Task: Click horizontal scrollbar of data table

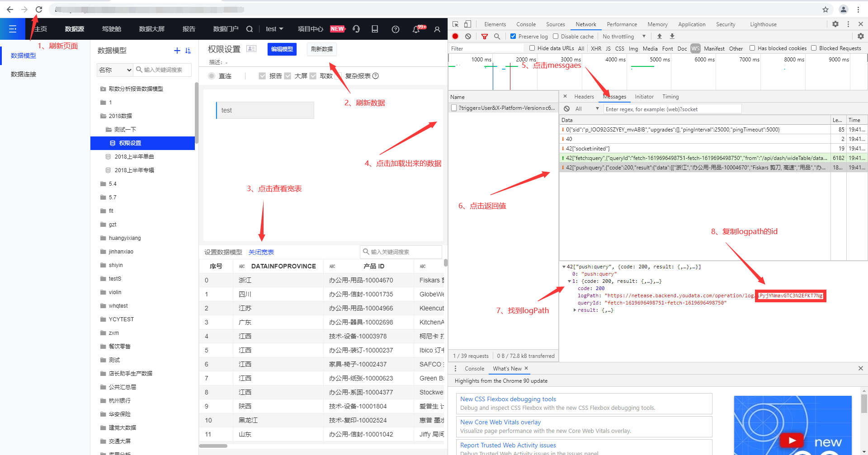Action: coord(213,446)
